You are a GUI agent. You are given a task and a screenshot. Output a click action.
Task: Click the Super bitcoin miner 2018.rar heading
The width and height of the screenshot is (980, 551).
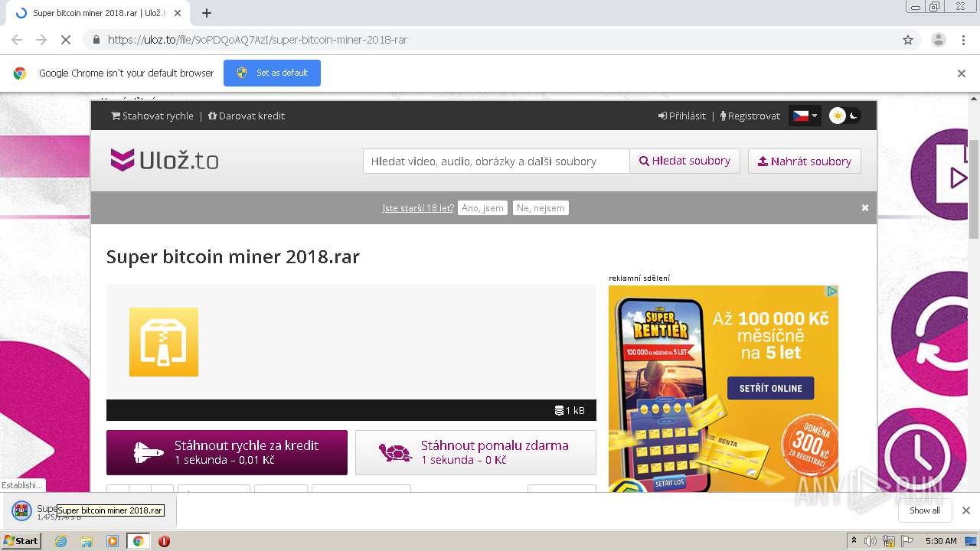(233, 256)
